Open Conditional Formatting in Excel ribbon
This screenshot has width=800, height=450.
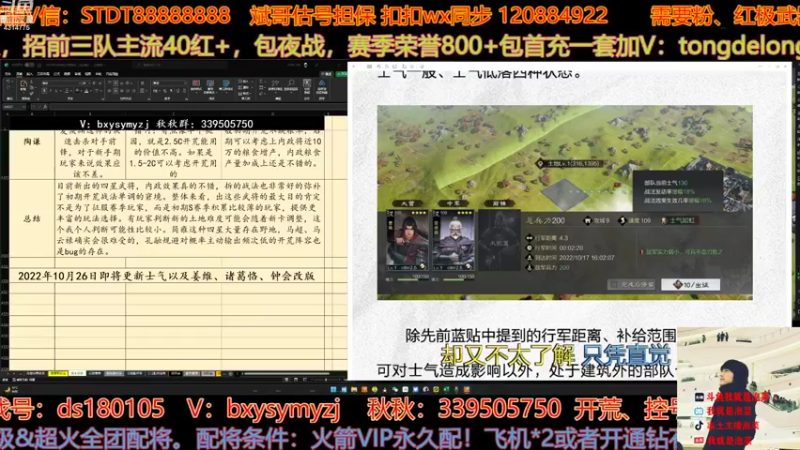coord(196,86)
